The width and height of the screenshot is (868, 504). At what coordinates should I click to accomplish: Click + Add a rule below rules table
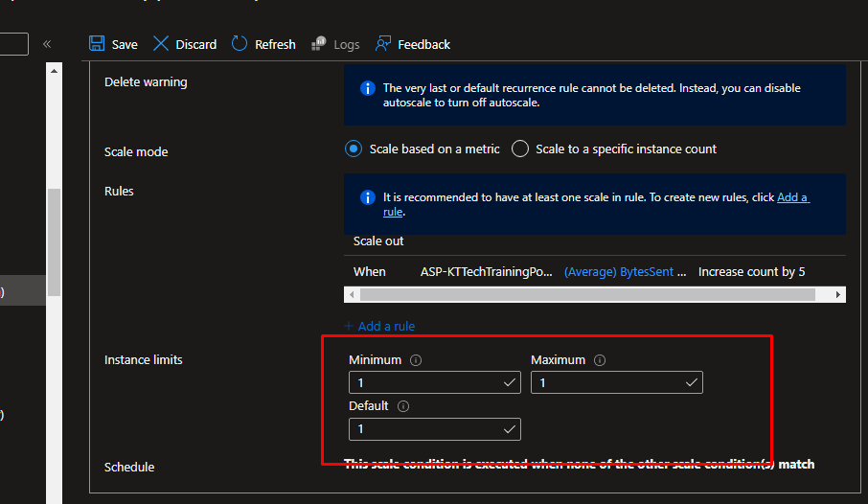[379, 327]
